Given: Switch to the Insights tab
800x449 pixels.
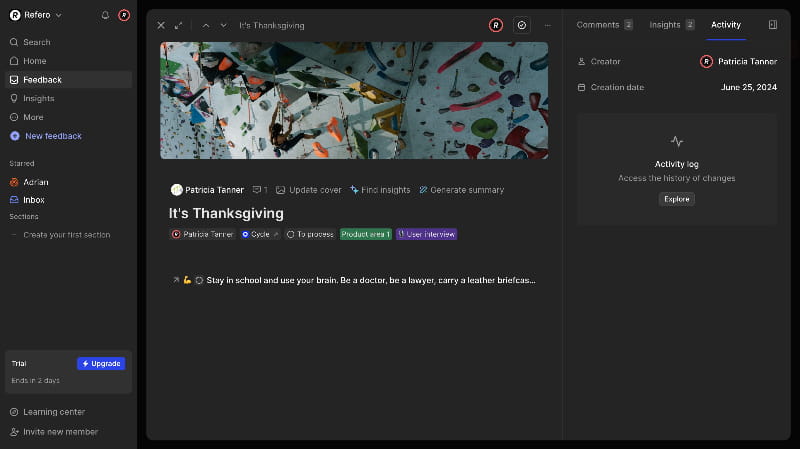Looking at the screenshot, I should [671, 24].
